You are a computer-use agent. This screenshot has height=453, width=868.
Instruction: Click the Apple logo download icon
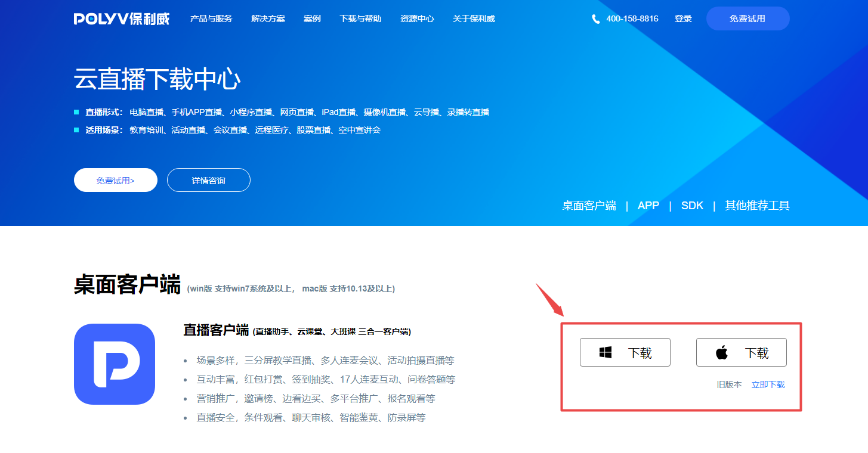[x=722, y=353]
